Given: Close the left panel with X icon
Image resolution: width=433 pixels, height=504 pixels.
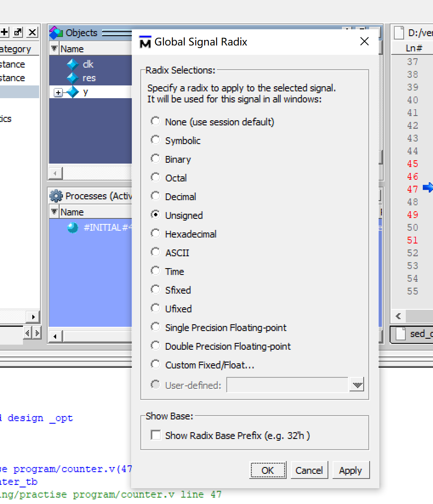Looking at the screenshot, I should click(32, 32).
